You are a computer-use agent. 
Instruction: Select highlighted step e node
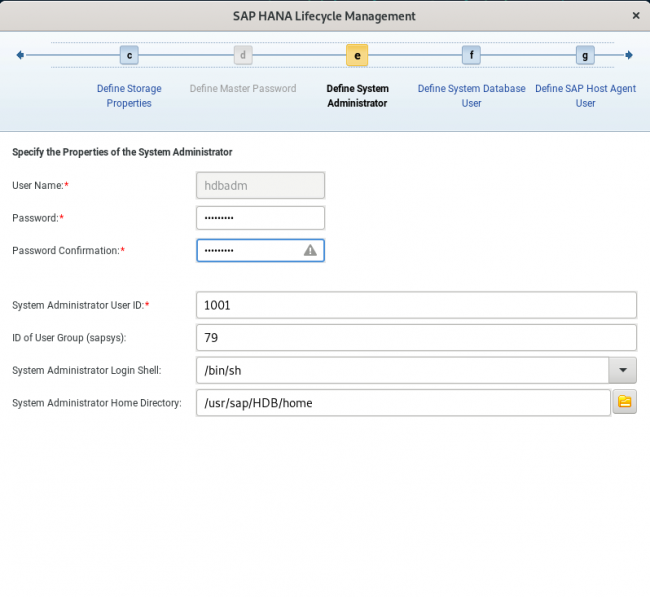point(357,55)
